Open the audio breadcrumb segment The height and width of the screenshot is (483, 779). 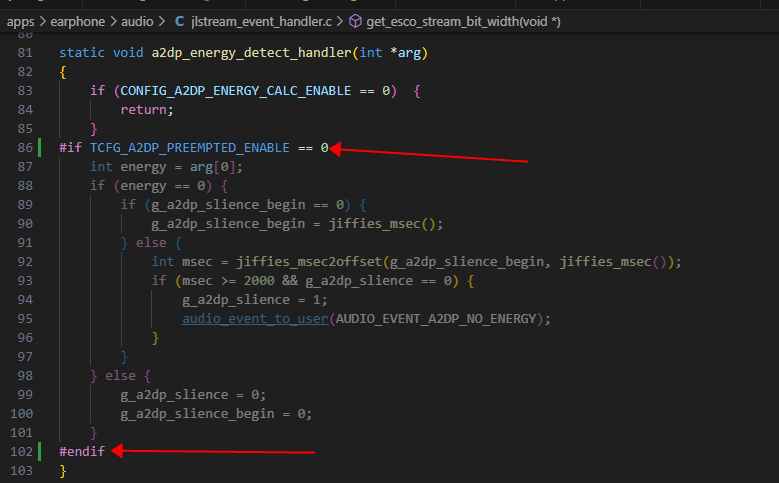point(137,22)
